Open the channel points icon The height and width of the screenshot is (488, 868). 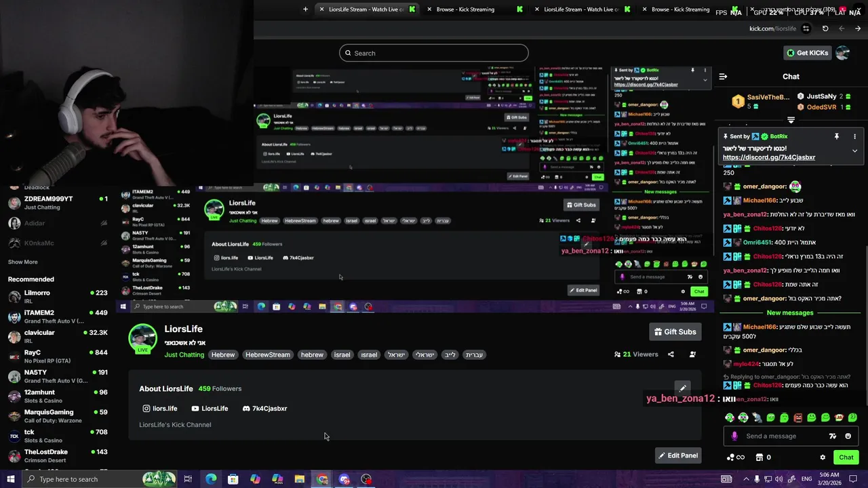point(730,457)
